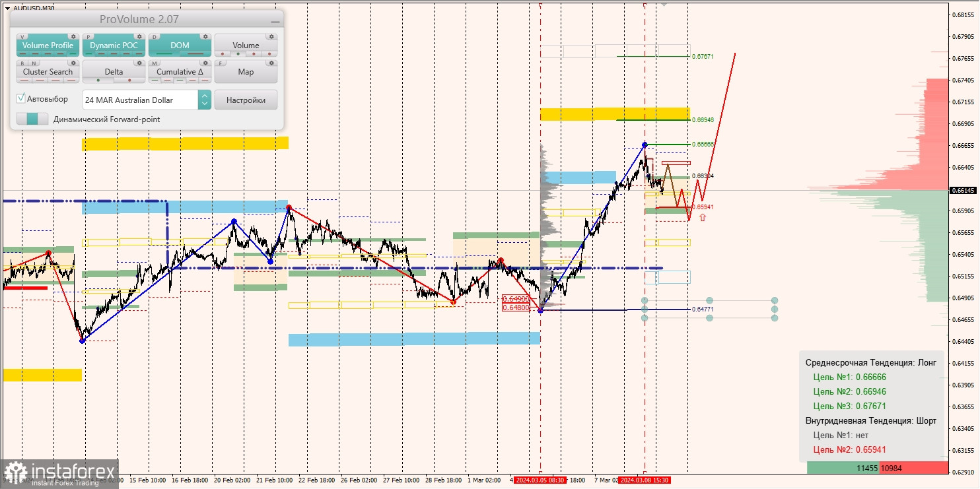Open the 24 MAR Australian Dollar contract list
The image size is (980, 489).
click(x=140, y=100)
